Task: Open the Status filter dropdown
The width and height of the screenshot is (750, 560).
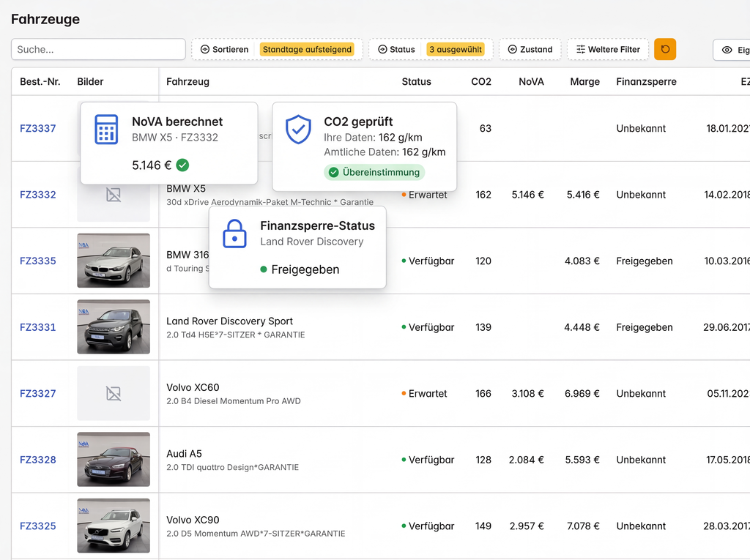Action: tap(396, 50)
